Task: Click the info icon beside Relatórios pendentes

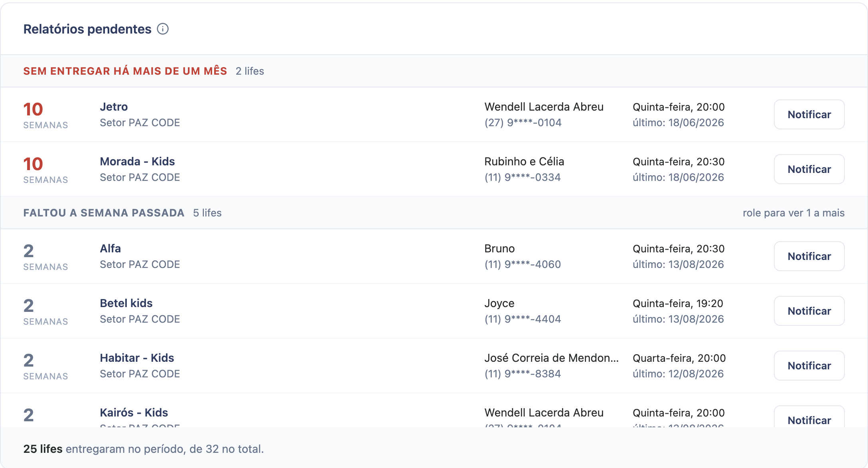Action: [x=163, y=29]
